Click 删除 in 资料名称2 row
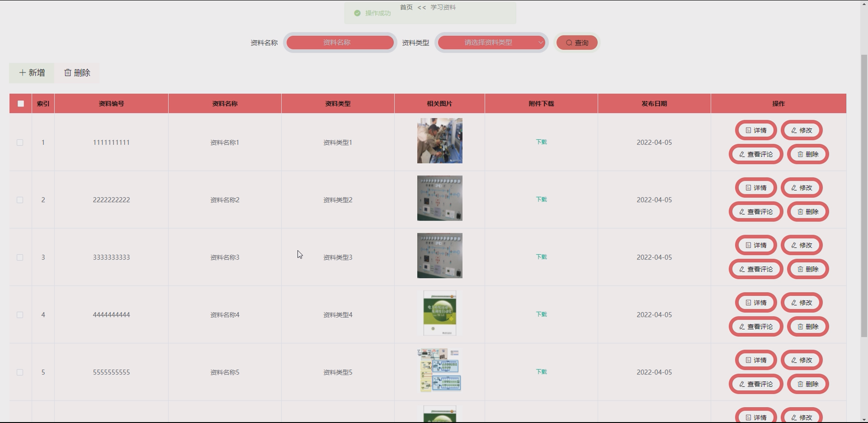 pyautogui.click(x=808, y=212)
